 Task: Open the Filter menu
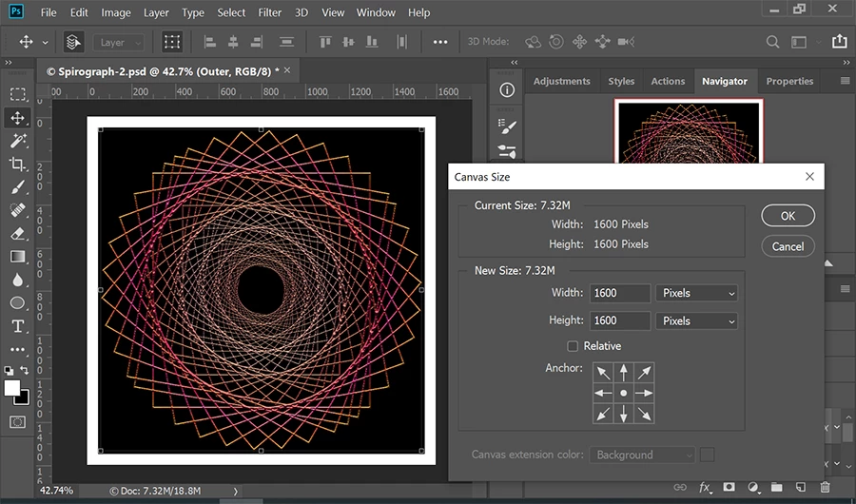269,13
